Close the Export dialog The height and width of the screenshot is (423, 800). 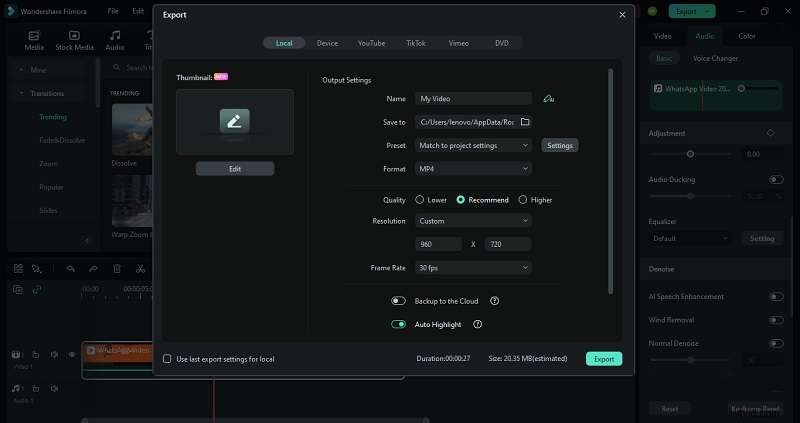pos(622,15)
